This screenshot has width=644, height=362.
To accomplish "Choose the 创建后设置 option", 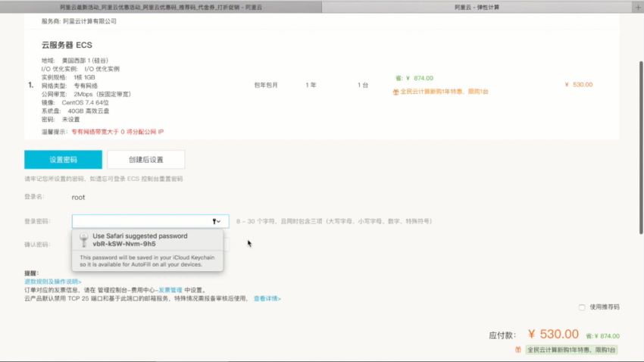I will pos(145,160).
